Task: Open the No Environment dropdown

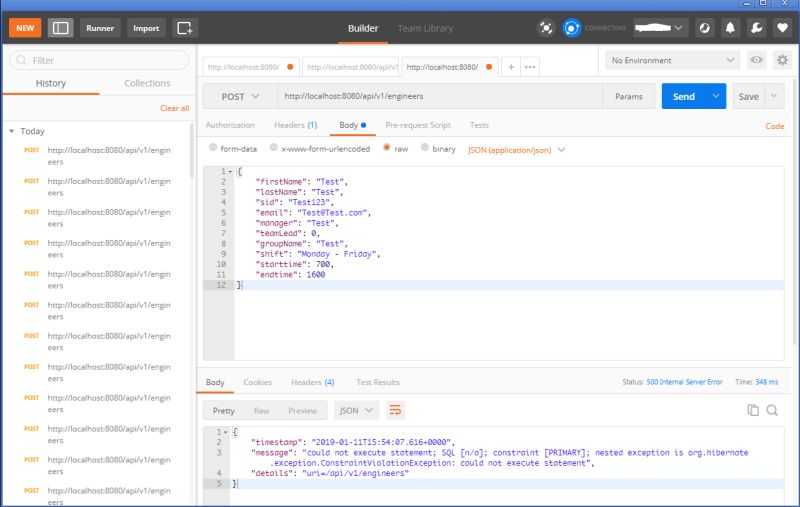Action: point(673,60)
